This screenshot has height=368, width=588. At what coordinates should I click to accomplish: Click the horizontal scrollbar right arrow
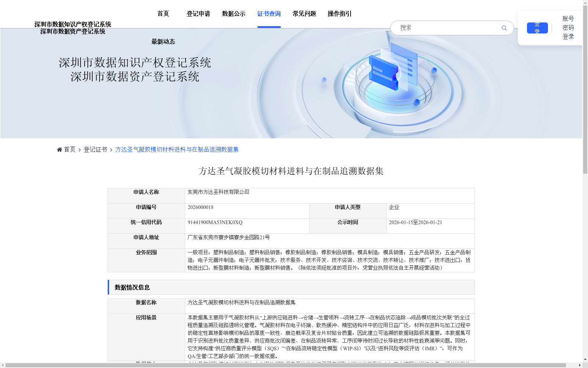(x=580, y=365)
